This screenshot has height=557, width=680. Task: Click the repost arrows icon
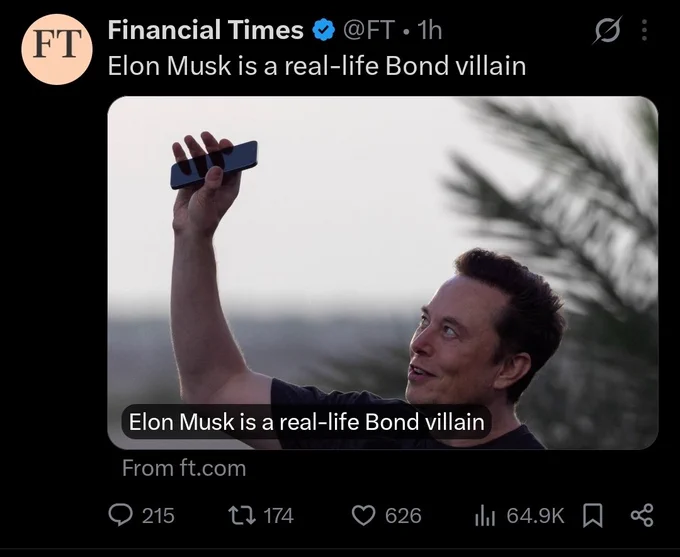pos(242,515)
